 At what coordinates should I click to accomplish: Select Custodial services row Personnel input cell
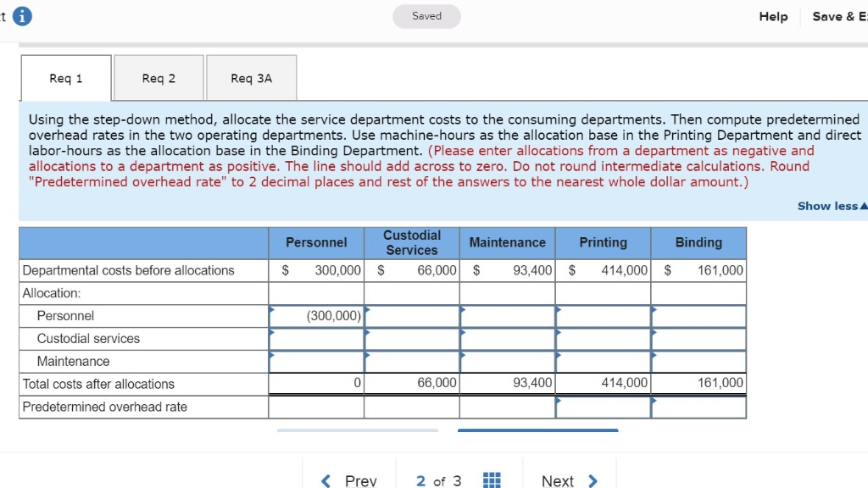click(x=317, y=339)
